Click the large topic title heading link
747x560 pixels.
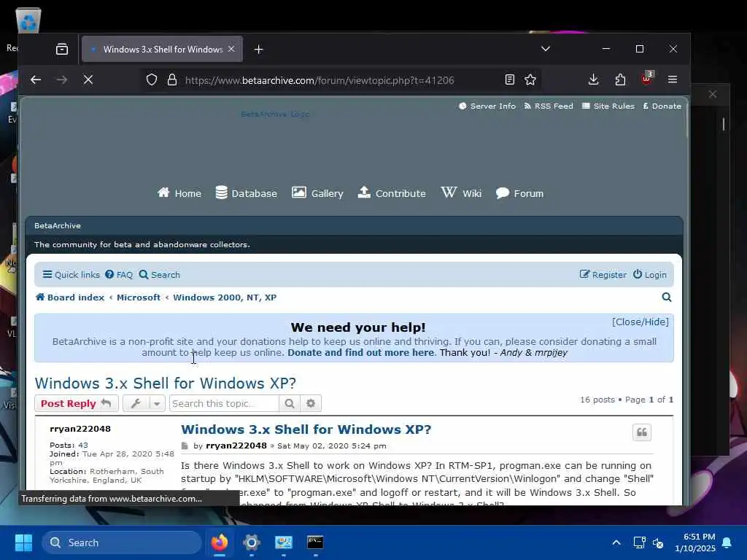(x=166, y=384)
